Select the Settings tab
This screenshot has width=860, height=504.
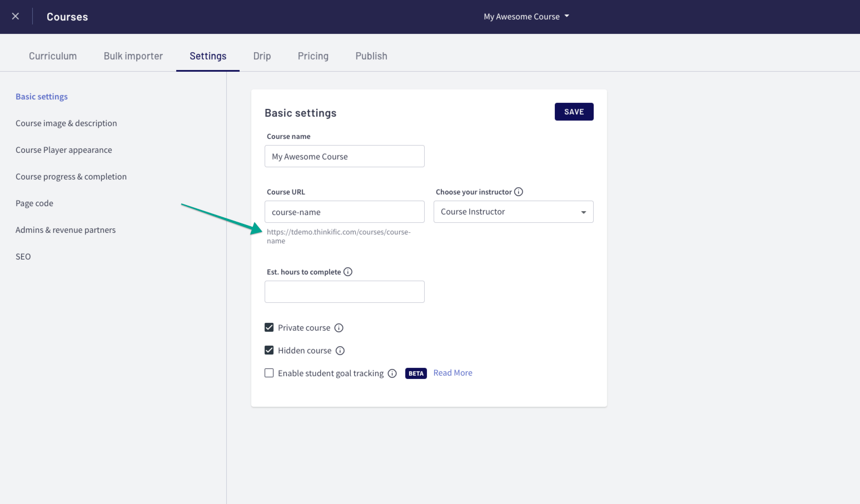pos(208,56)
